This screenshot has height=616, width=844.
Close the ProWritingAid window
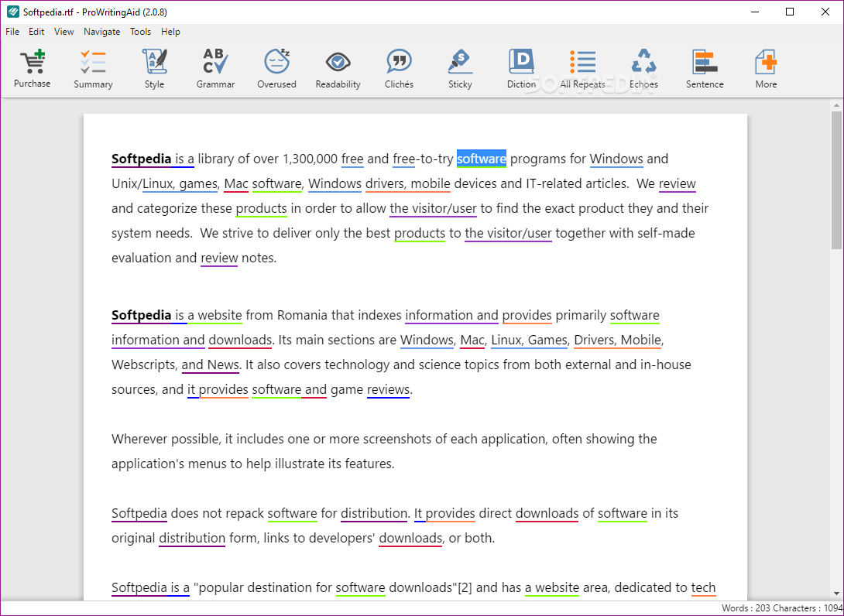click(x=825, y=12)
